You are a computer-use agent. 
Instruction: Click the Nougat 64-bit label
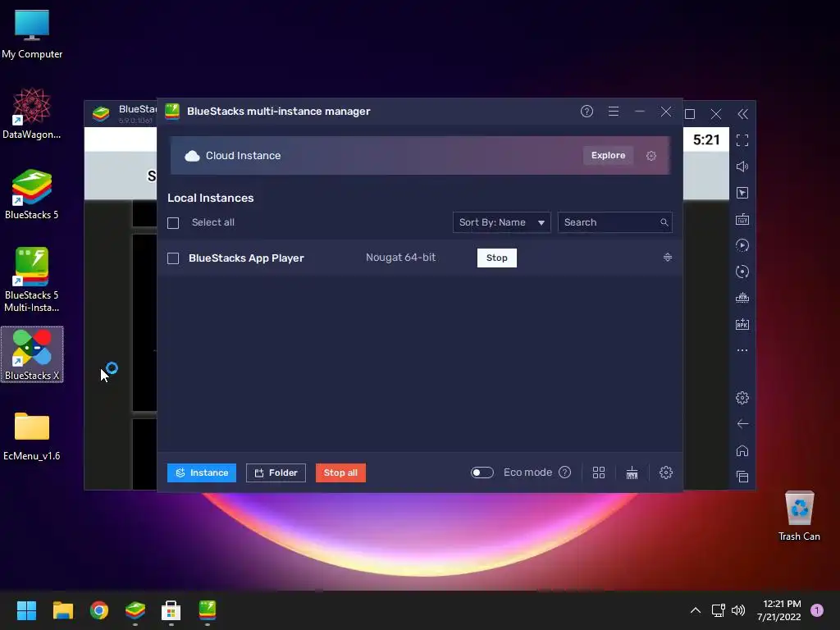[400, 258]
